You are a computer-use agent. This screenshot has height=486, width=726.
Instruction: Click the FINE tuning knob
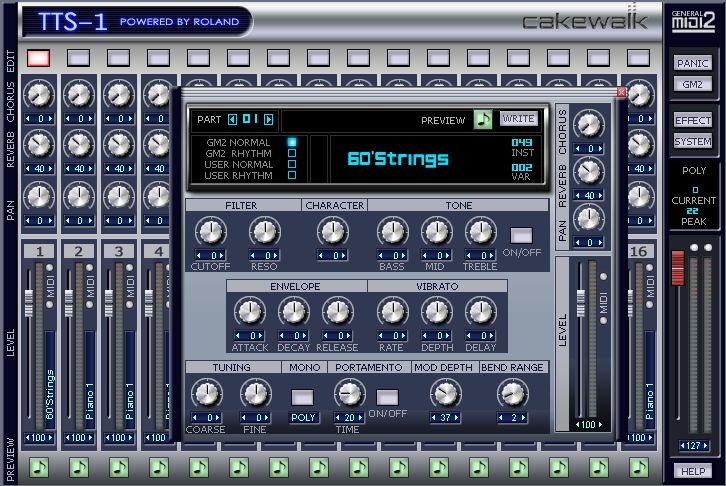click(256, 393)
